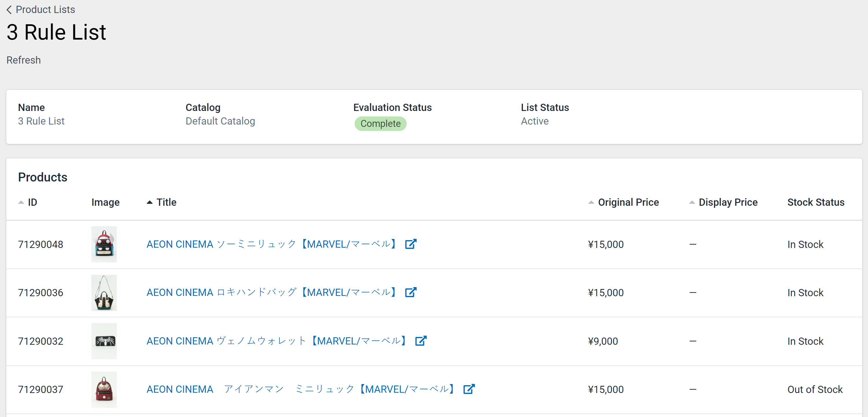Select product ID 71290037 cell
Screen dimensions: 868x417
click(x=40, y=389)
